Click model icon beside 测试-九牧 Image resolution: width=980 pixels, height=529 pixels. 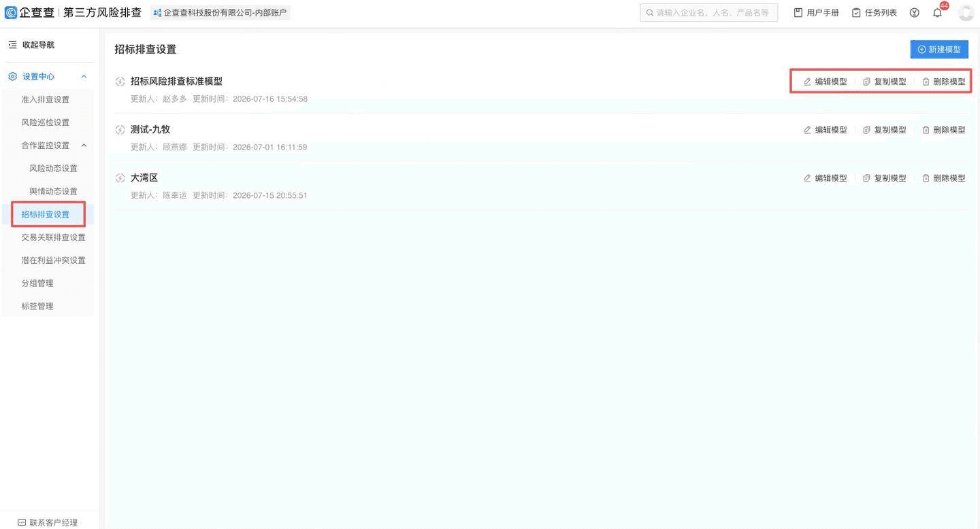120,130
